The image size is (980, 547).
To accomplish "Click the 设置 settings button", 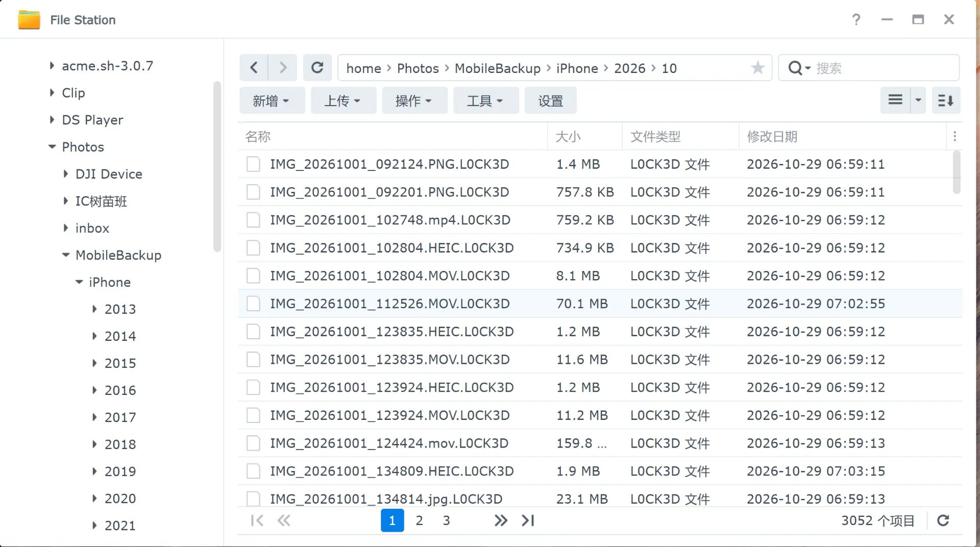I will click(x=550, y=101).
